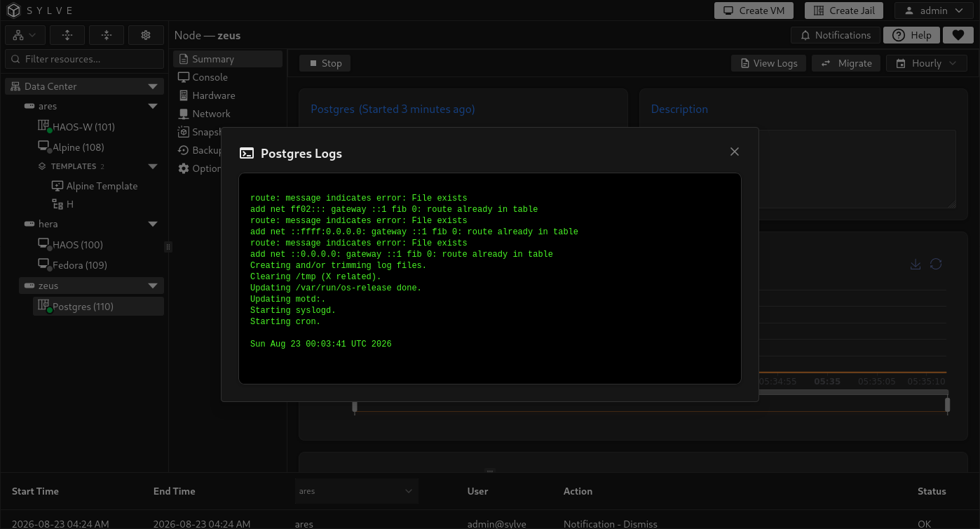Click the 'Starting syslogd.' log line

tap(293, 310)
